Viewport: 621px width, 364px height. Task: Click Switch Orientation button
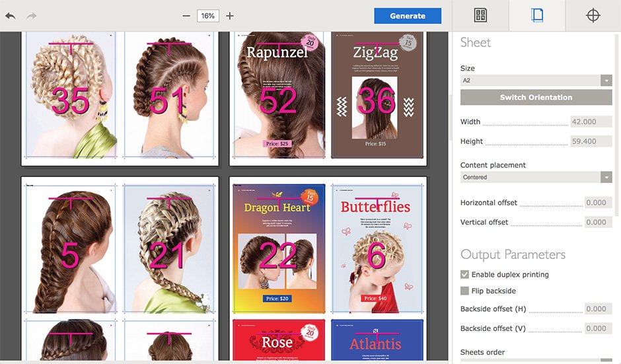coord(536,97)
